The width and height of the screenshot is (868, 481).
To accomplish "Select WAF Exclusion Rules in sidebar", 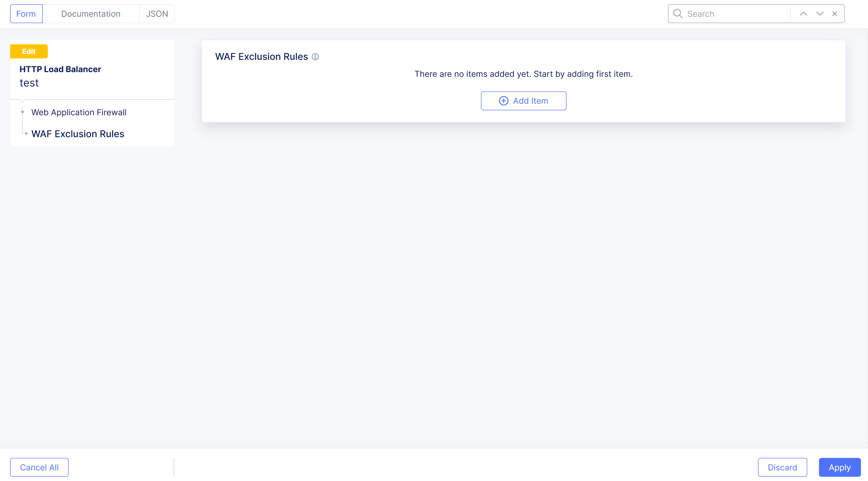I will coord(78,134).
